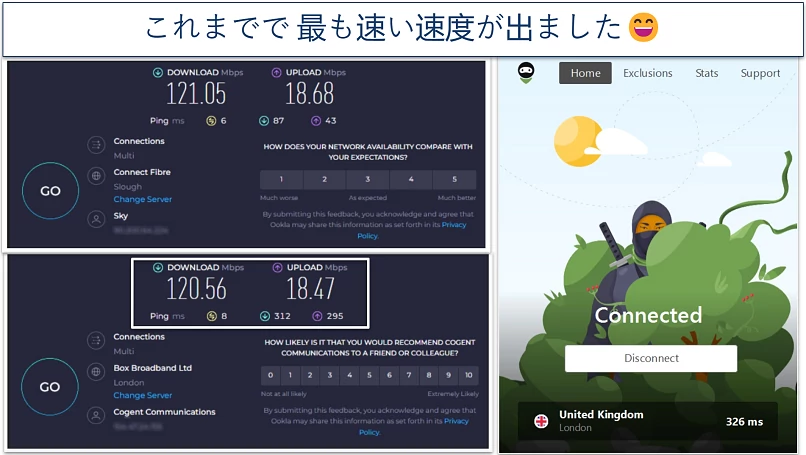Click download arrow icon above 120.56

click(x=158, y=267)
